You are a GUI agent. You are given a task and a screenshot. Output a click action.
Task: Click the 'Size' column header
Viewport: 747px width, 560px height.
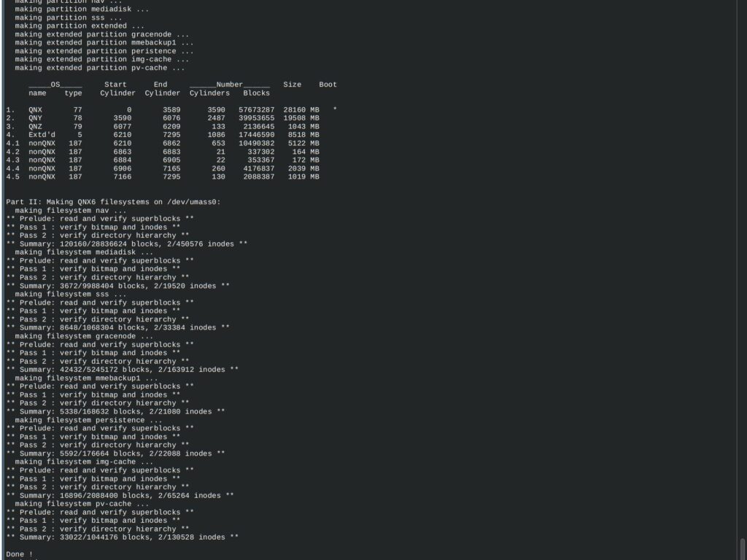coord(292,85)
